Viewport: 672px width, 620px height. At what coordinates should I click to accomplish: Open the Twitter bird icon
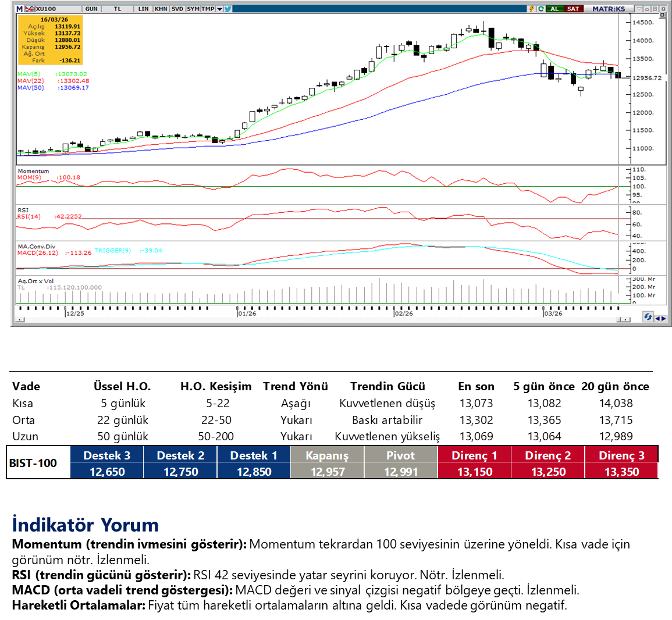click(x=227, y=9)
